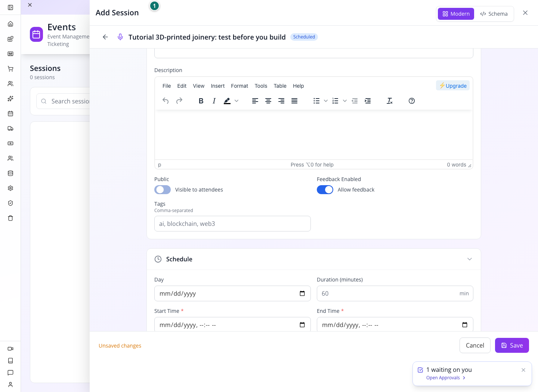Cancel adding the session
The width and height of the screenshot is (538, 392).
click(475, 345)
